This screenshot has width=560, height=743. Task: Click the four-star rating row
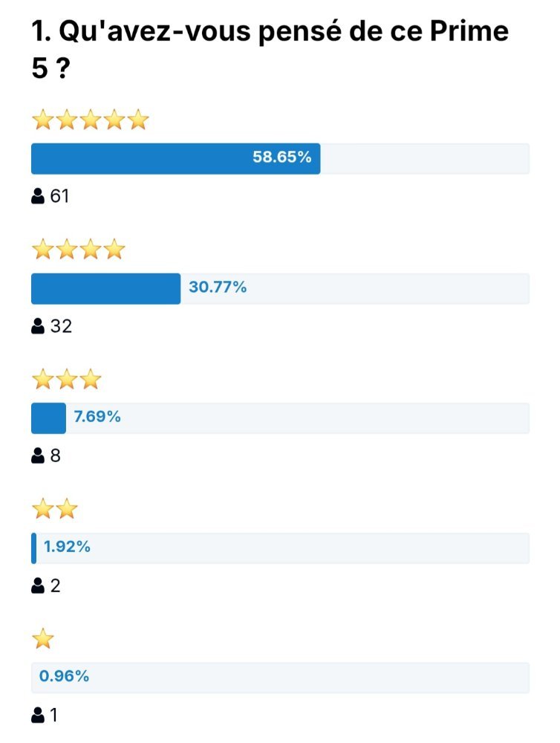click(x=79, y=249)
